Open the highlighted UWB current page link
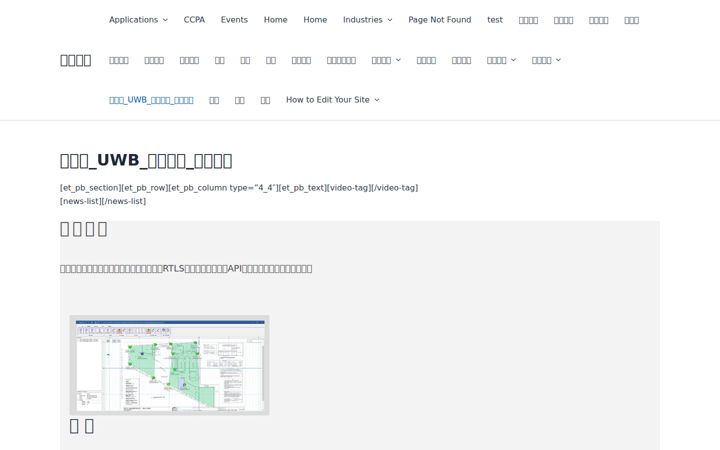The height and width of the screenshot is (450, 720). [151, 100]
